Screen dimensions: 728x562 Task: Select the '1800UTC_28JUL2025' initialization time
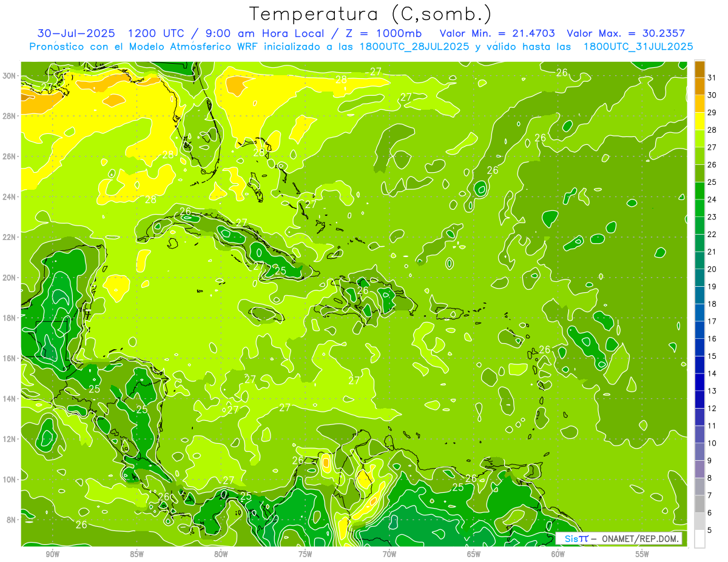pyautogui.click(x=414, y=47)
